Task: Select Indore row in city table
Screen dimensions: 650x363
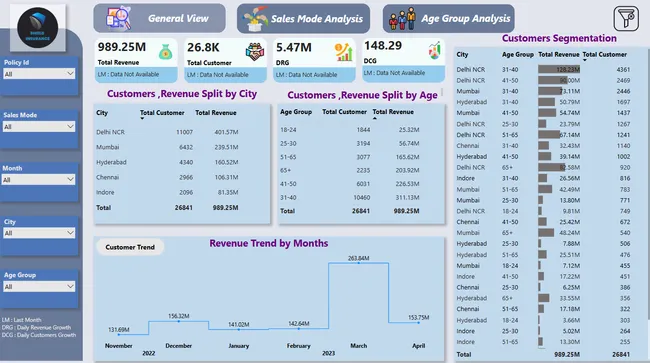Action: (167, 192)
